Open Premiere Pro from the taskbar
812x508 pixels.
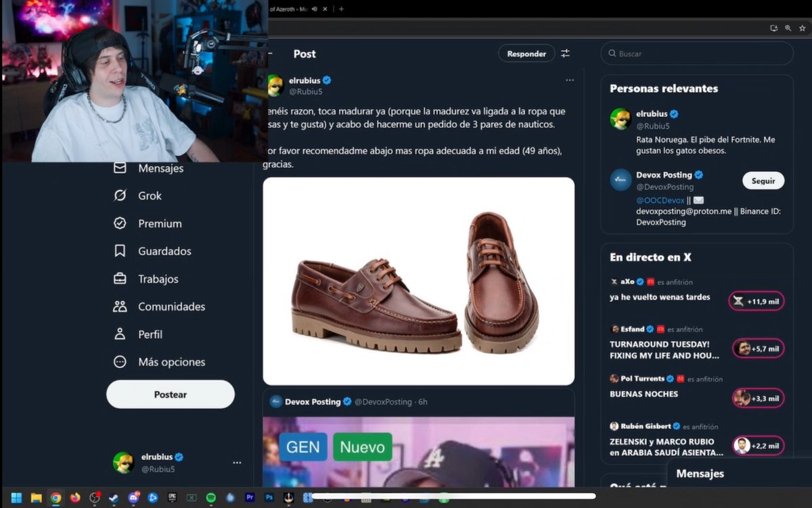(x=250, y=498)
